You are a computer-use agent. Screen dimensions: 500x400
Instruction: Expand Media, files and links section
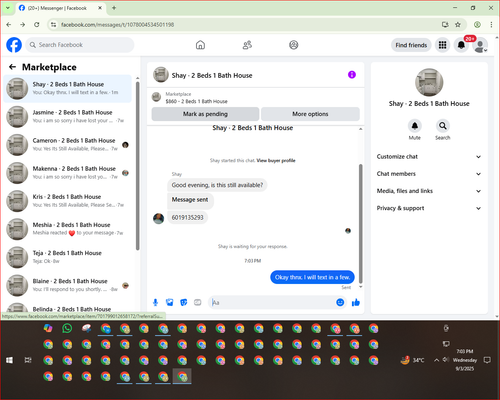click(429, 191)
